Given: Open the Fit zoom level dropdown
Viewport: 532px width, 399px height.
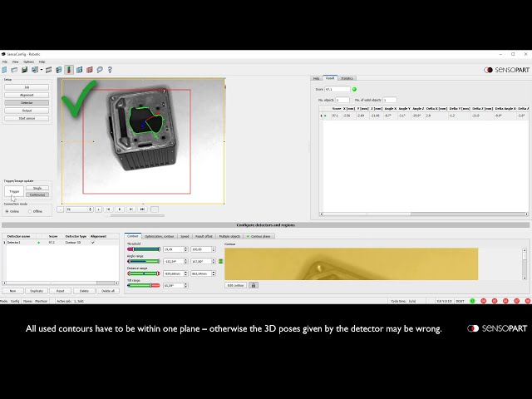Looking at the screenshot, I should 79,209.
